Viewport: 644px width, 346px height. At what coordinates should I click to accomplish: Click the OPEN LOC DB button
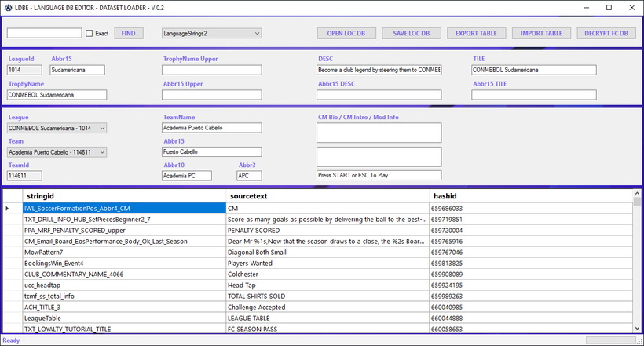(x=346, y=34)
